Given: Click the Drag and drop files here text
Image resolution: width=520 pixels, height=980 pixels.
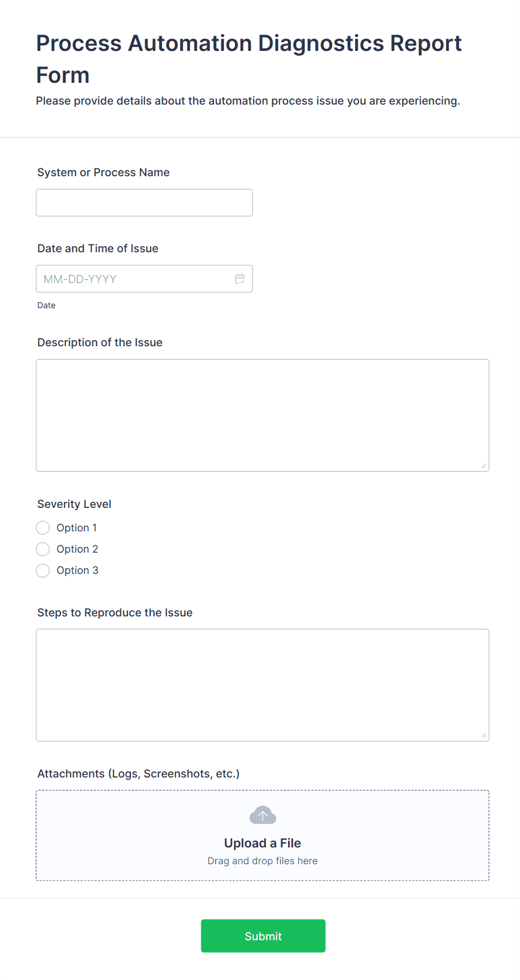Looking at the screenshot, I should (262, 860).
